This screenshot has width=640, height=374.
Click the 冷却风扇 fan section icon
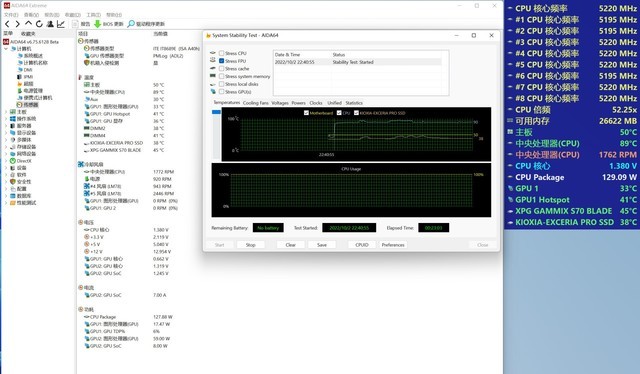81,164
